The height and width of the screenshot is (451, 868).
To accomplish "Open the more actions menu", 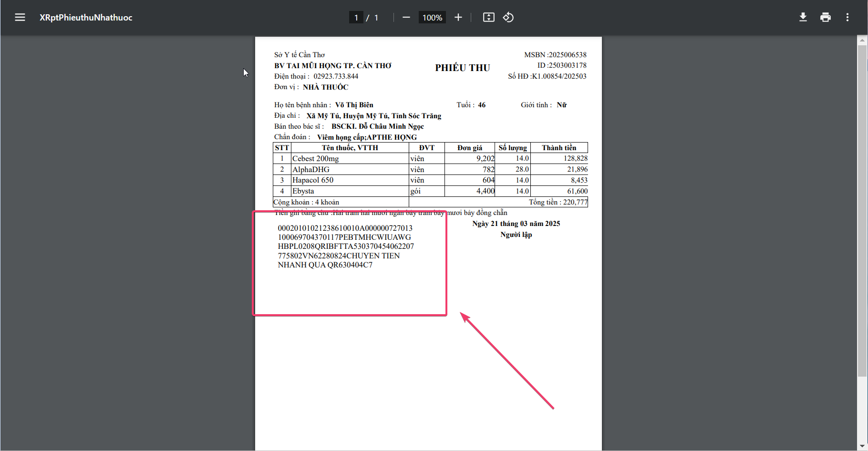I will click(x=847, y=18).
